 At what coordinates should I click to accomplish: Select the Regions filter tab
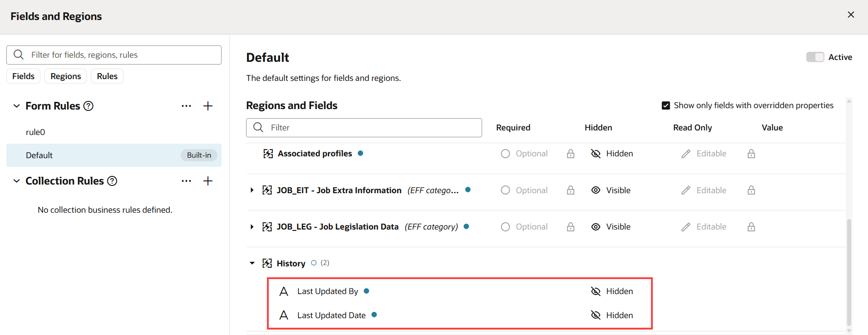point(66,76)
